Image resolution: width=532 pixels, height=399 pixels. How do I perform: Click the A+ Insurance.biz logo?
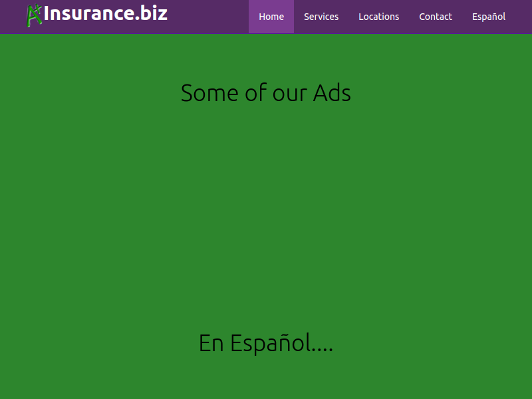click(x=97, y=15)
